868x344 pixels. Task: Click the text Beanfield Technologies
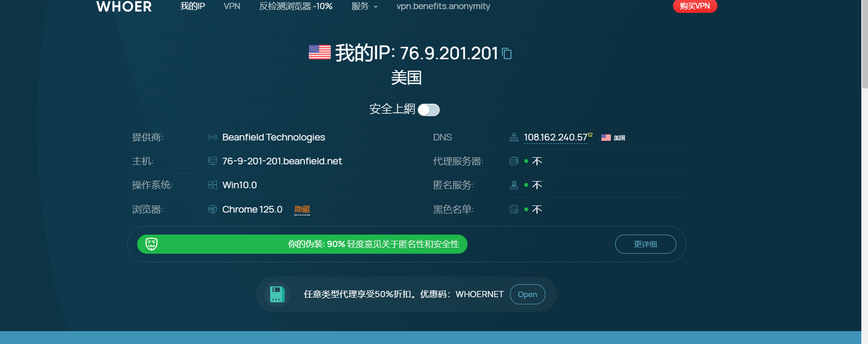point(273,138)
